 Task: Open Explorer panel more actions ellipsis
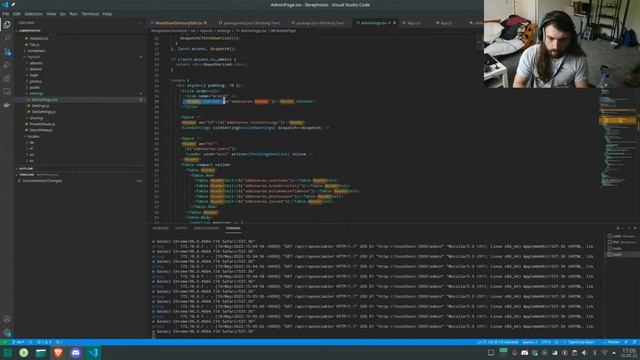(140, 23)
